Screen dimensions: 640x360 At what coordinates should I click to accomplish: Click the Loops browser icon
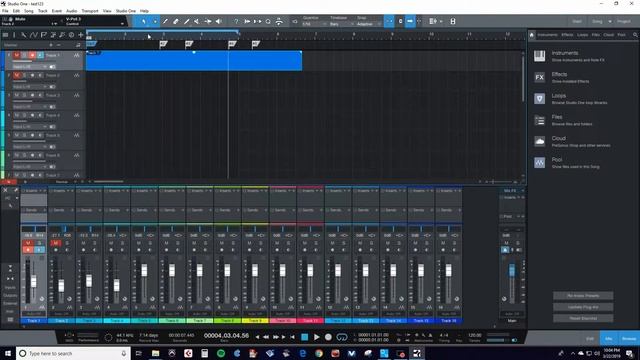(x=540, y=98)
